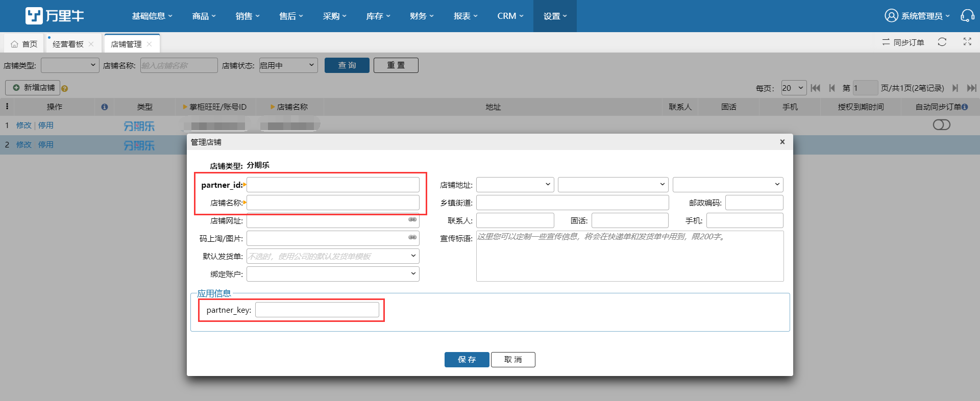980x401 pixels.
Task: Click 取消 button in dialog
Action: tap(513, 359)
